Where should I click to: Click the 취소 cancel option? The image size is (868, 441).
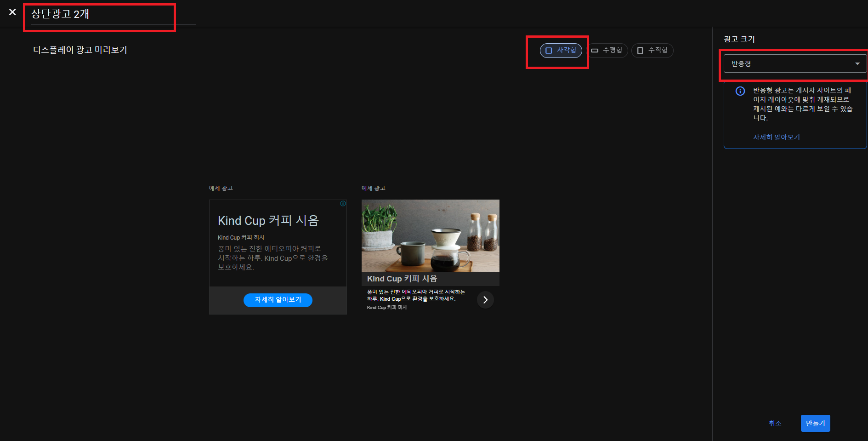tap(775, 423)
